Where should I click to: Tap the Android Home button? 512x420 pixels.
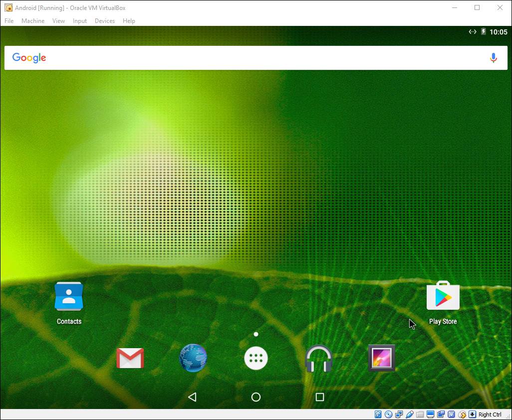click(x=256, y=397)
